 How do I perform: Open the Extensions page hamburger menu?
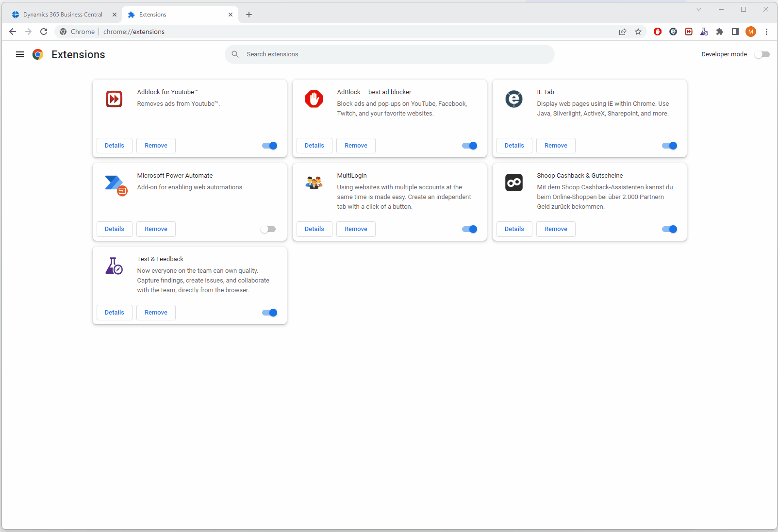pyautogui.click(x=19, y=54)
